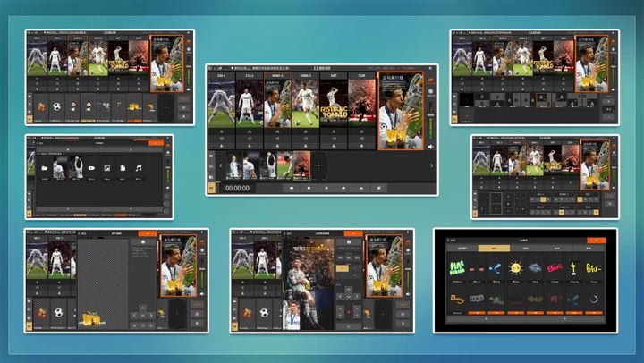
Task: Select the SDI-1 source preview in center window
Action: pyautogui.click(x=221, y=101)
